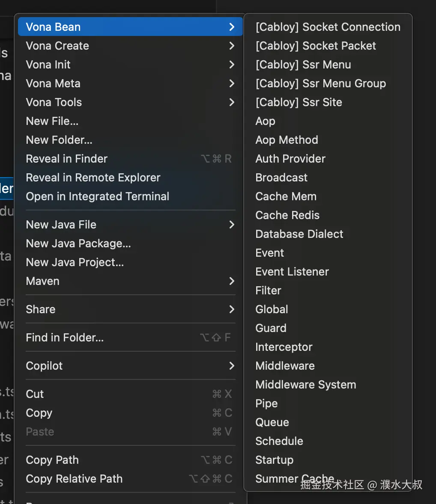Image resolution: width=436 pixels, height=504 pixels.
Task: Expand the Vona Init submenu arrow
Action: click(x=232, y=65)
